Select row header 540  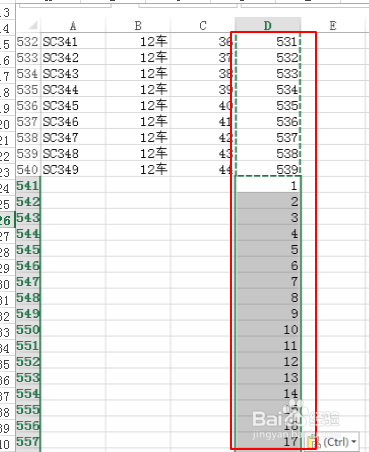coord(28,169)
